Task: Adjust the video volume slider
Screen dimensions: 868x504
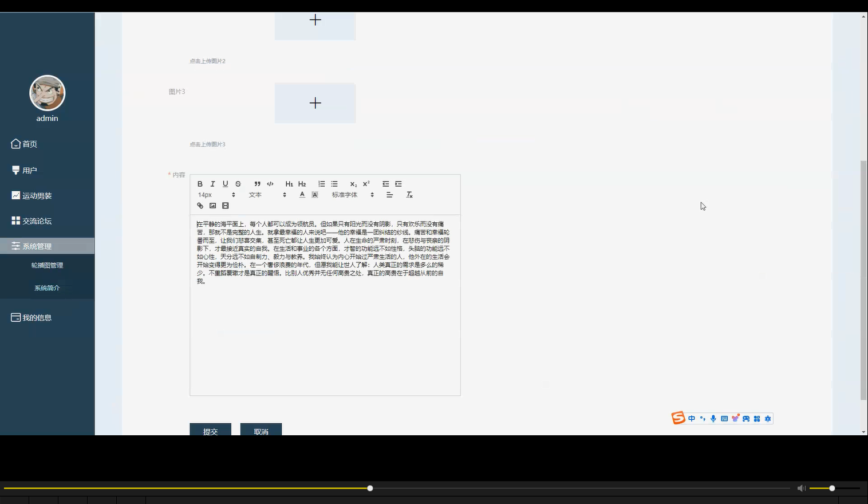Action: 835,488
